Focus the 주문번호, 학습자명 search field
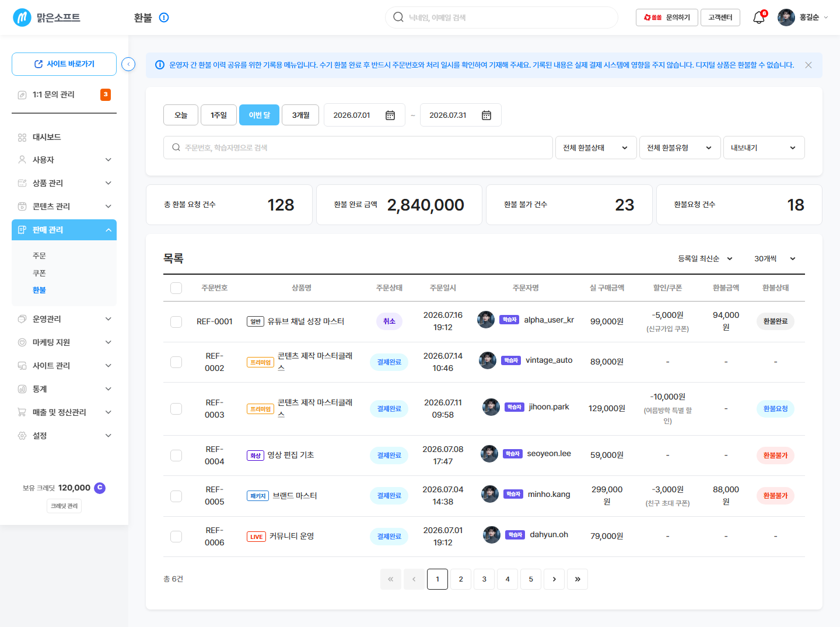840x627 pixels. (358, 148)
